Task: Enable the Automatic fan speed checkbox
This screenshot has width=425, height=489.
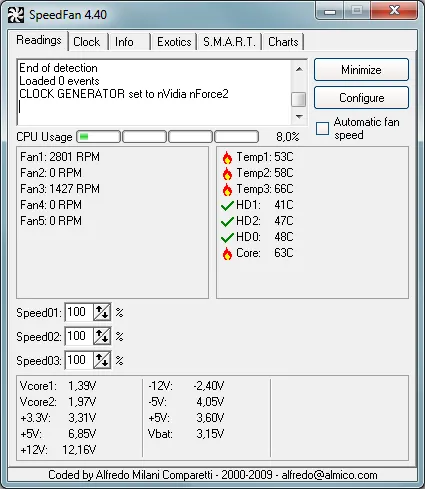Action: pyautogui.click(x=322, y=128)
